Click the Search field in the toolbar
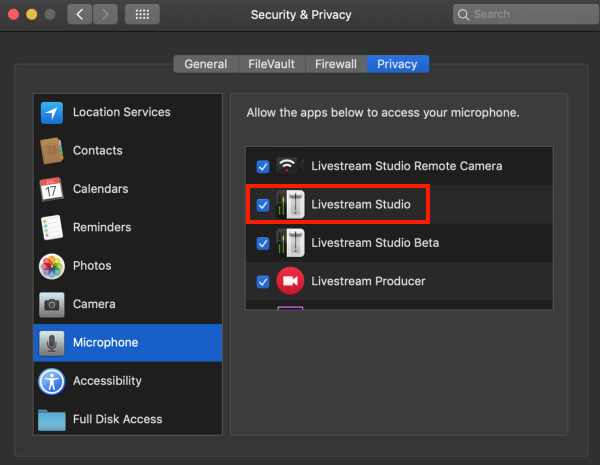This screenshot has width=600, height=465. click(x=526, y=15)
